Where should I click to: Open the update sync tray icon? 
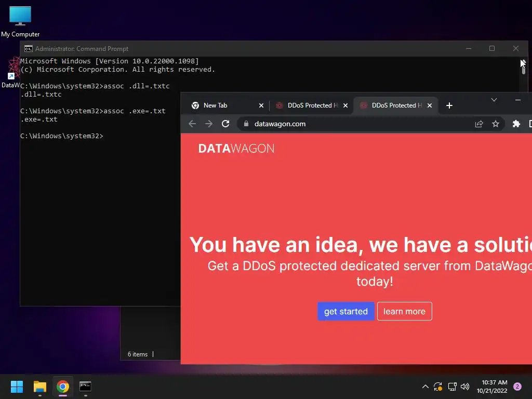(438, 387)
